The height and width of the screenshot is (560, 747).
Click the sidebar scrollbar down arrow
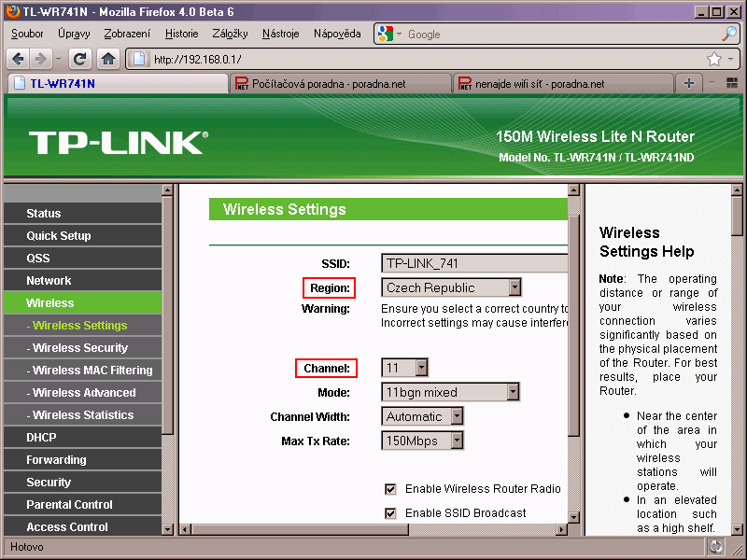(x=167, y=528)
